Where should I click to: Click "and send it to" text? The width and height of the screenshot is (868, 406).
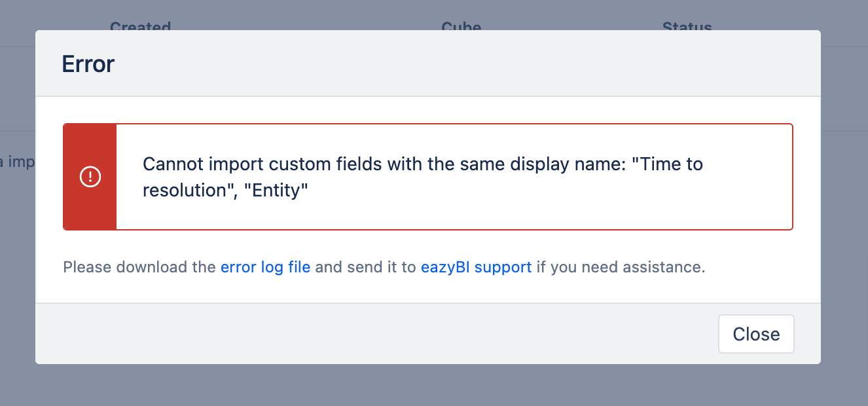[x=365, y=267]
